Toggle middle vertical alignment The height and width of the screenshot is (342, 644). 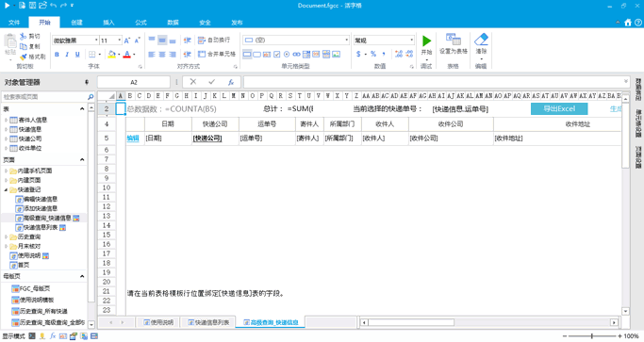click(162, 40)
